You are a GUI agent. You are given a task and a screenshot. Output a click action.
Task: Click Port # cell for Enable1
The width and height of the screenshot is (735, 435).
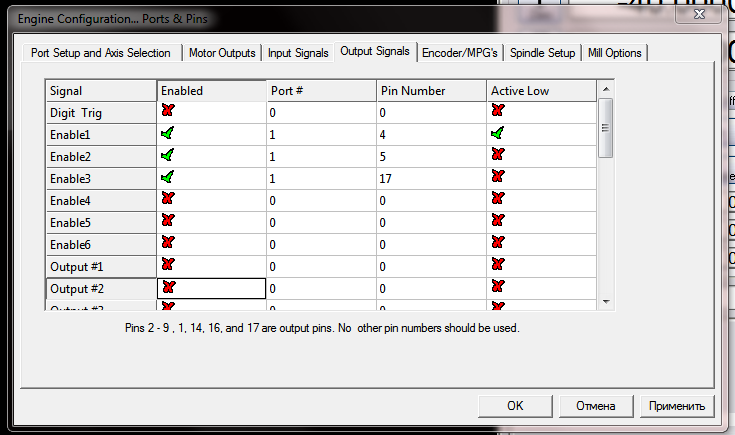point(321,135)
